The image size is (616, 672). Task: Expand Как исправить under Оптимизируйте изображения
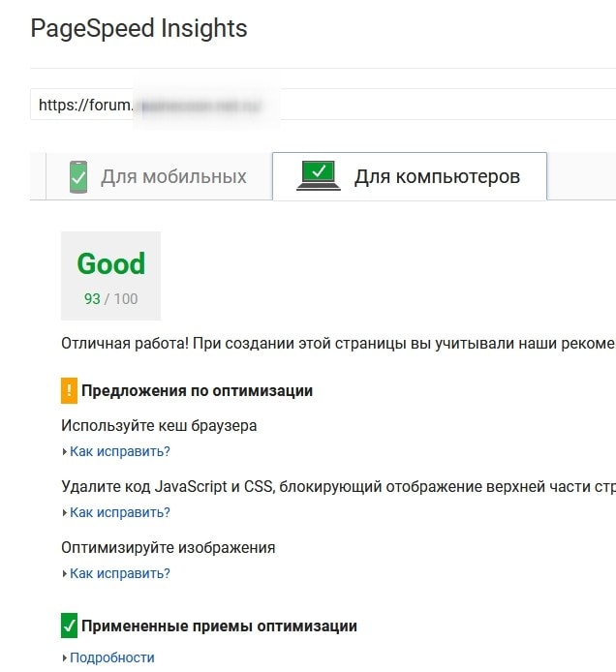(x=119, y=573)
